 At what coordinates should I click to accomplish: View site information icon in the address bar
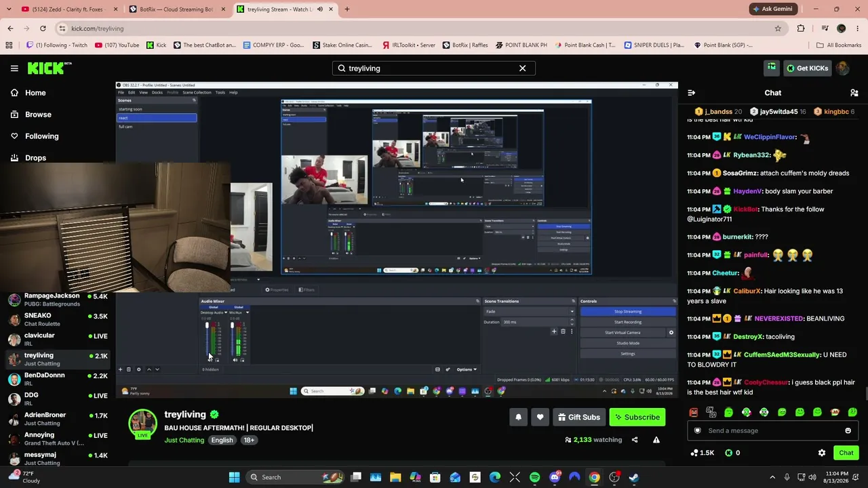[62, 28]
